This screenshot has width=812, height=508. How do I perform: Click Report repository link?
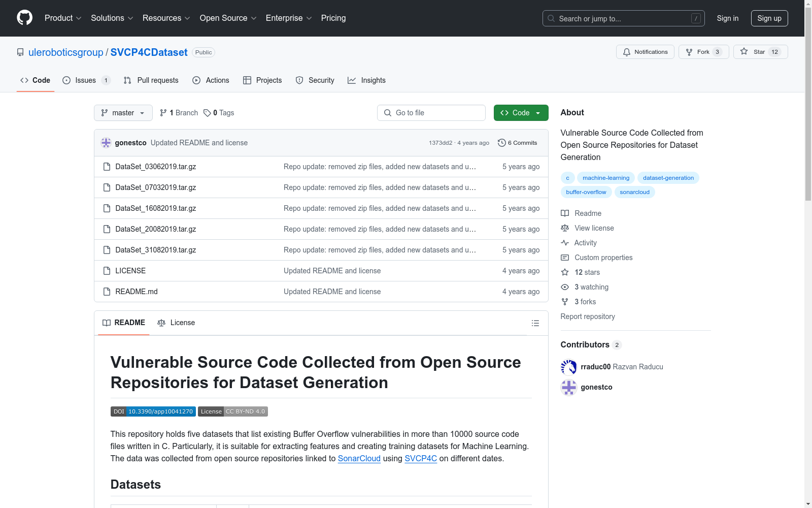coord(588,316)
